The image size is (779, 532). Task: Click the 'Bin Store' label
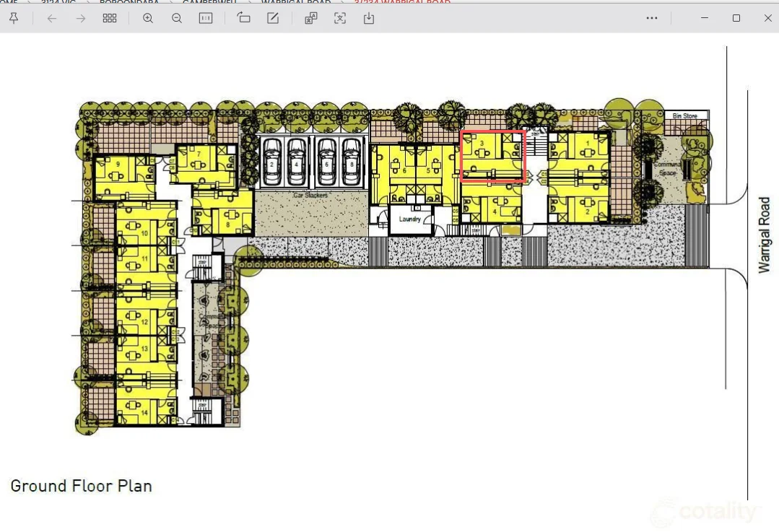pos(684,115)
